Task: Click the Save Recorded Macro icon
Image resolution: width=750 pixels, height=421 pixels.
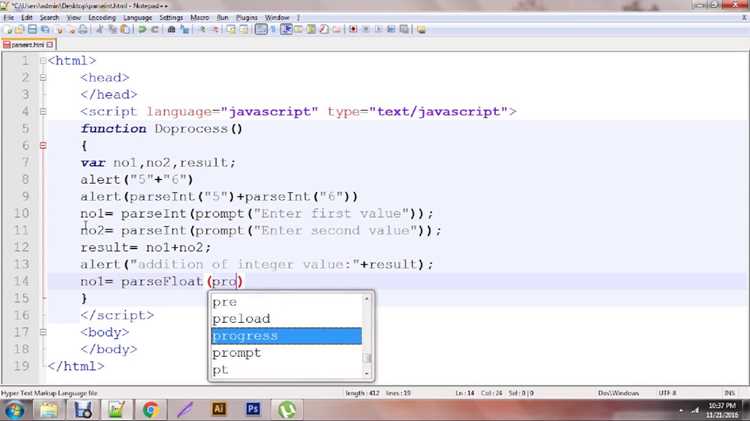Action: (404, 30)
